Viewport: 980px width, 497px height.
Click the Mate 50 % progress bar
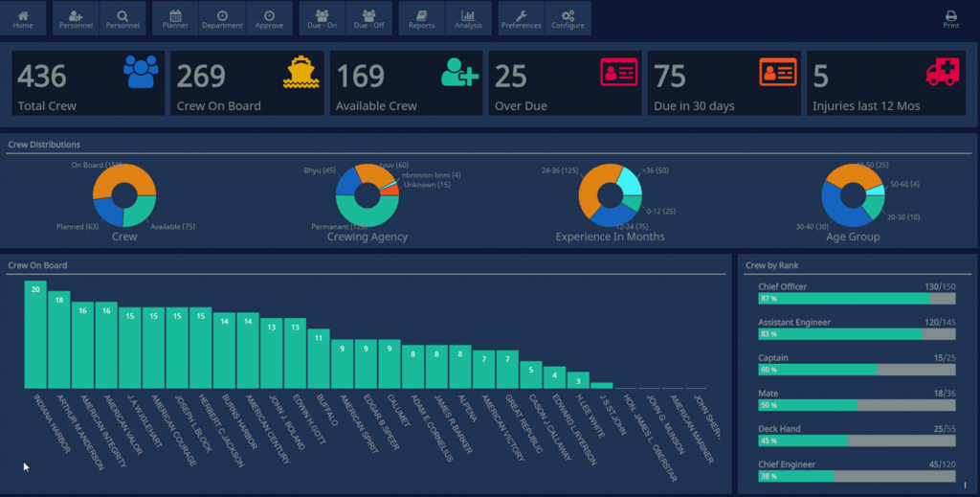(857, 405)
